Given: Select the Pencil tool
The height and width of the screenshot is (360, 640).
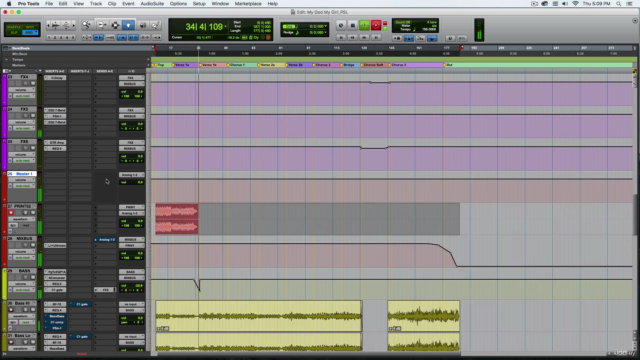Looking at the screenshot, I should point(155,25).
